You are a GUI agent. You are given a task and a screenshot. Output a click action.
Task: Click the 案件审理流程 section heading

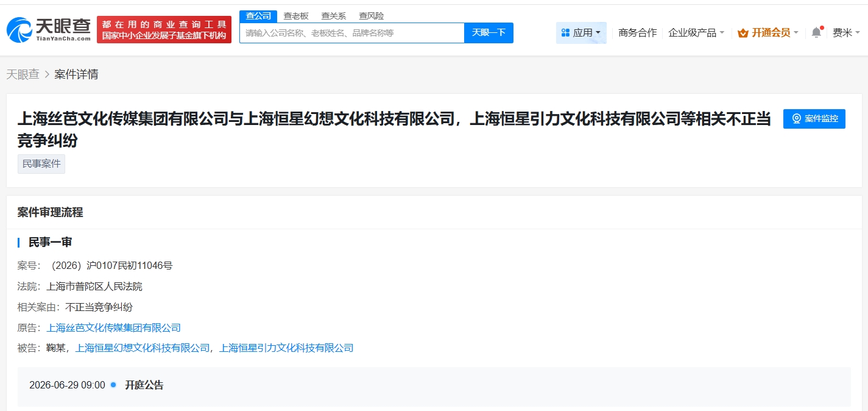point(50,212)
